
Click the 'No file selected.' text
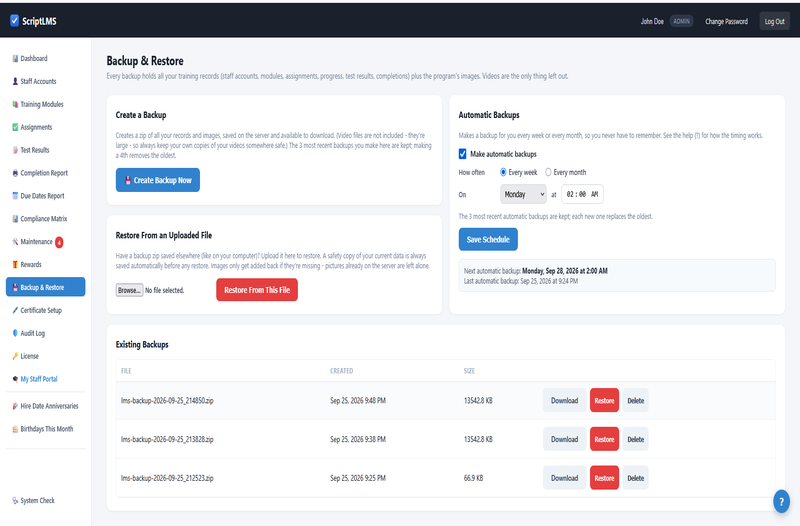(164, 290)
